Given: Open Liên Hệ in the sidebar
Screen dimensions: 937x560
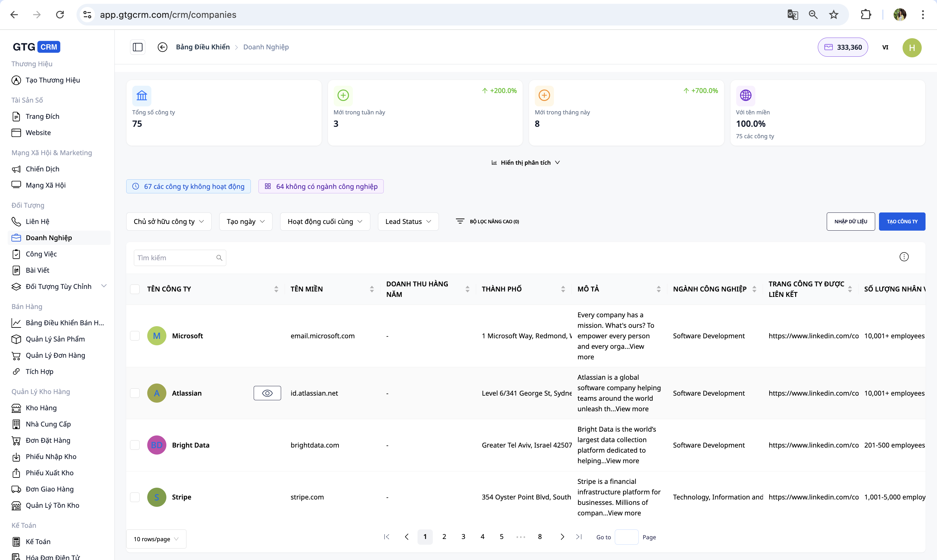Looking at the screenshot, I should [37, 221].
